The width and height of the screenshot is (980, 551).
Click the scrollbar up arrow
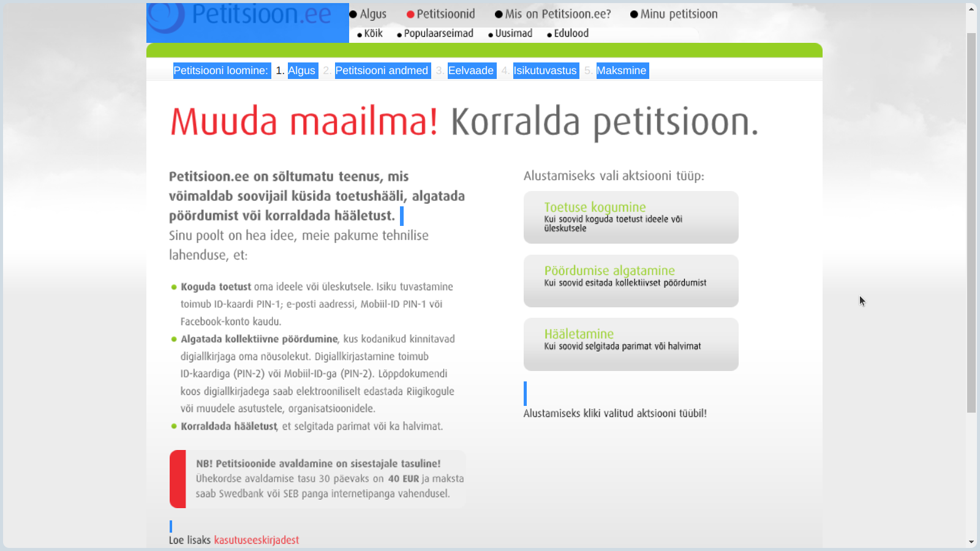[x=971, y=9]
